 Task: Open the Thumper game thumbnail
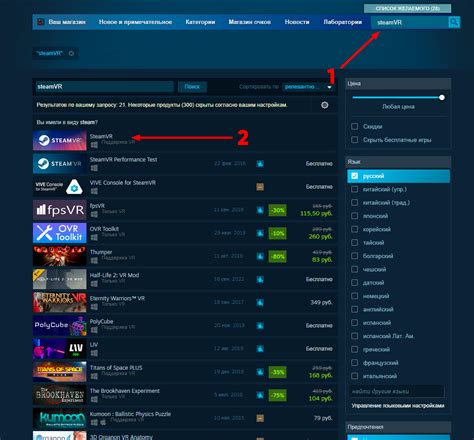coord(60,256)
